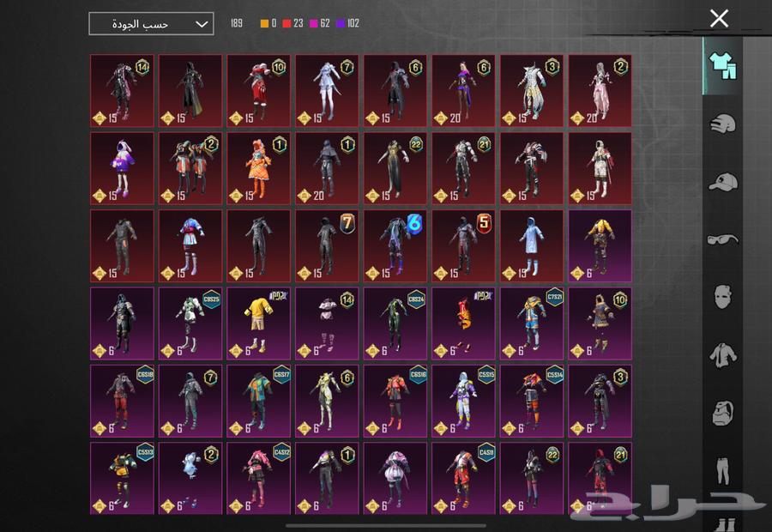Select the outfit with the silver shield 7 badge

327,245
